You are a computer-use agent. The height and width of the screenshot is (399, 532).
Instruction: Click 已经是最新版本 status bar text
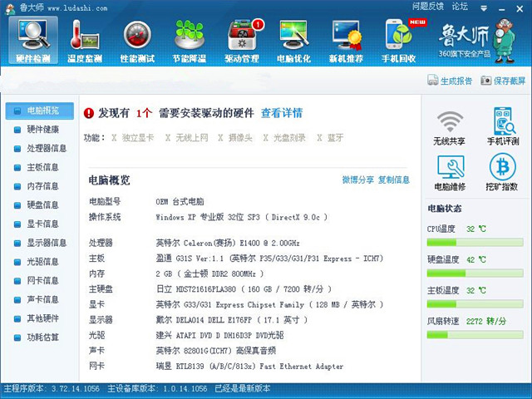[x=243, y=389]
